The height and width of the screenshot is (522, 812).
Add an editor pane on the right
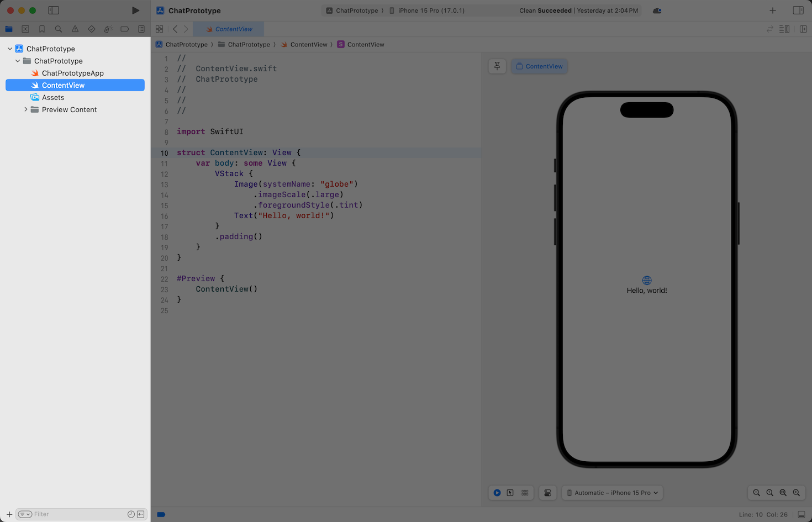[x=804, y=29]
